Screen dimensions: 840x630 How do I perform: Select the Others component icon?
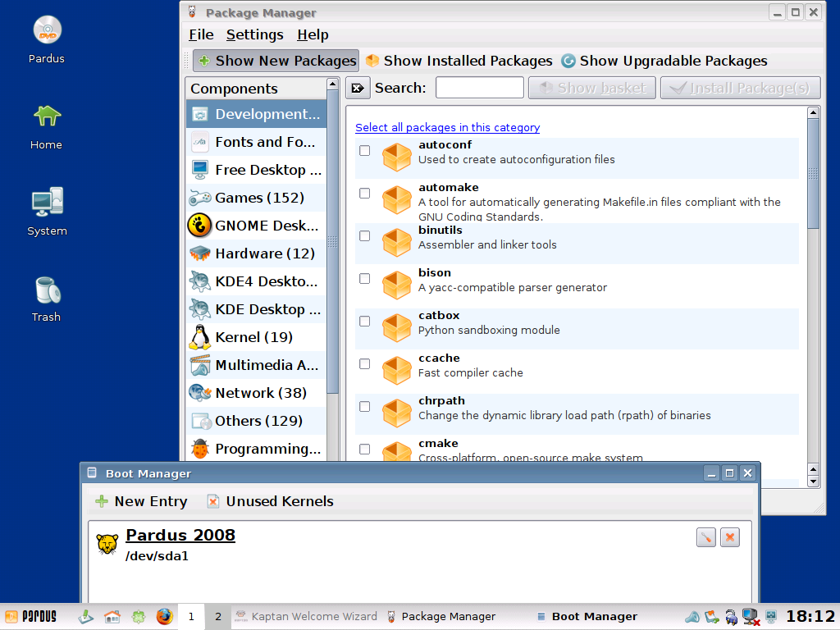click(202, 421)
